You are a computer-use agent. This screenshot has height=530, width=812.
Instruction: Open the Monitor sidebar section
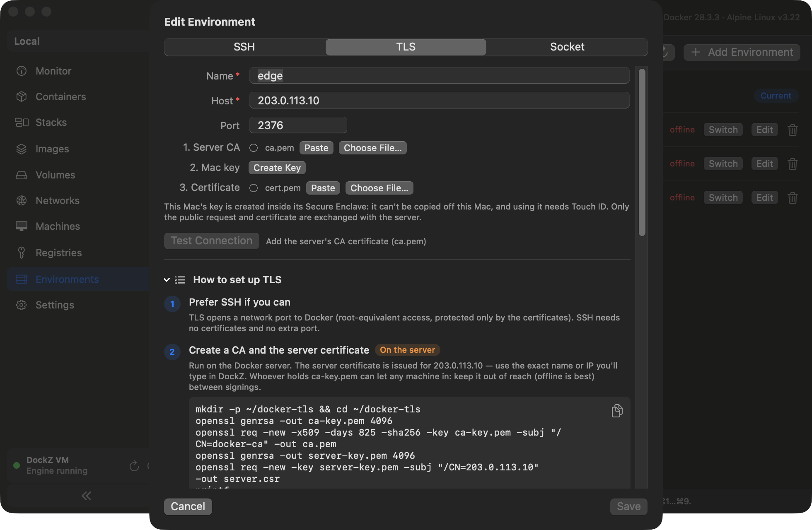click(78, 71)
